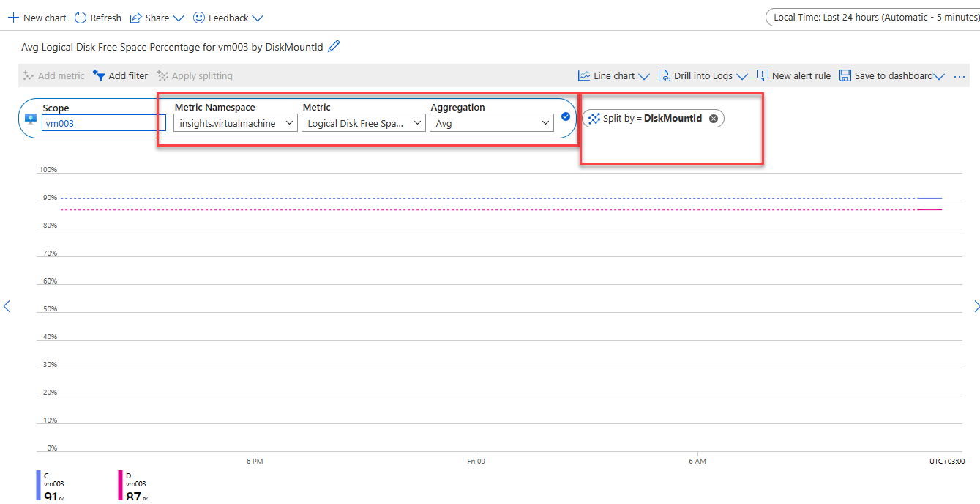Click the Add filter icon
The height and width of the screenshot is (504, 980).
pyautogui.click(x=99, y=75)
